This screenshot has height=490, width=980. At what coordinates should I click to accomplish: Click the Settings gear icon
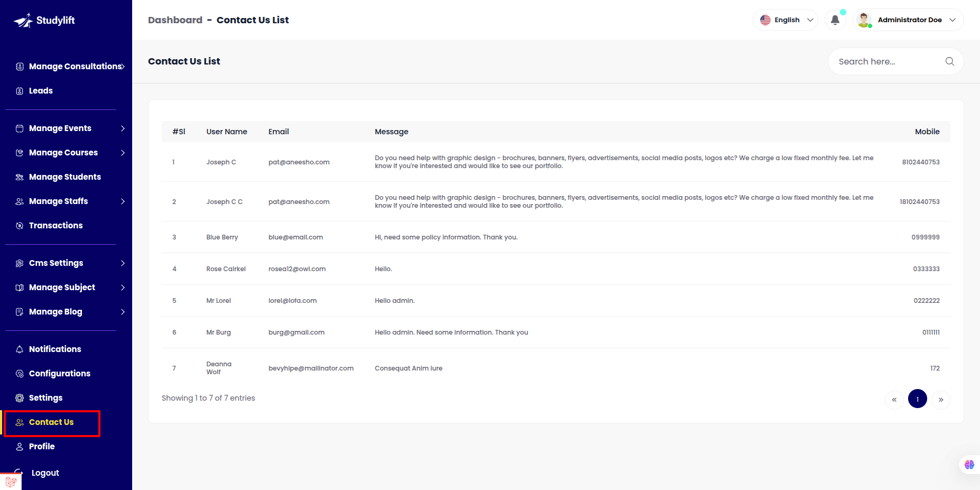click(20, 398)
